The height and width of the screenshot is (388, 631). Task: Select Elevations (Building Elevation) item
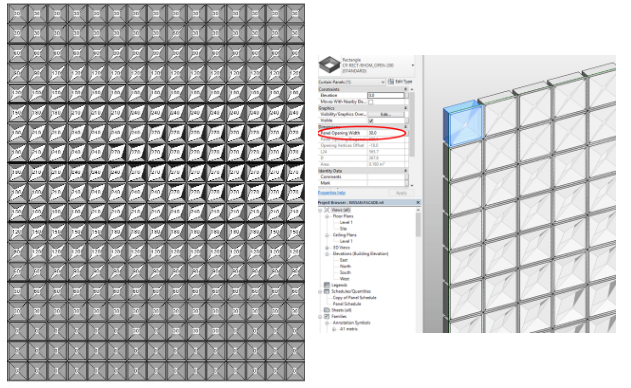pyautogui.click(x=361, y=254)
